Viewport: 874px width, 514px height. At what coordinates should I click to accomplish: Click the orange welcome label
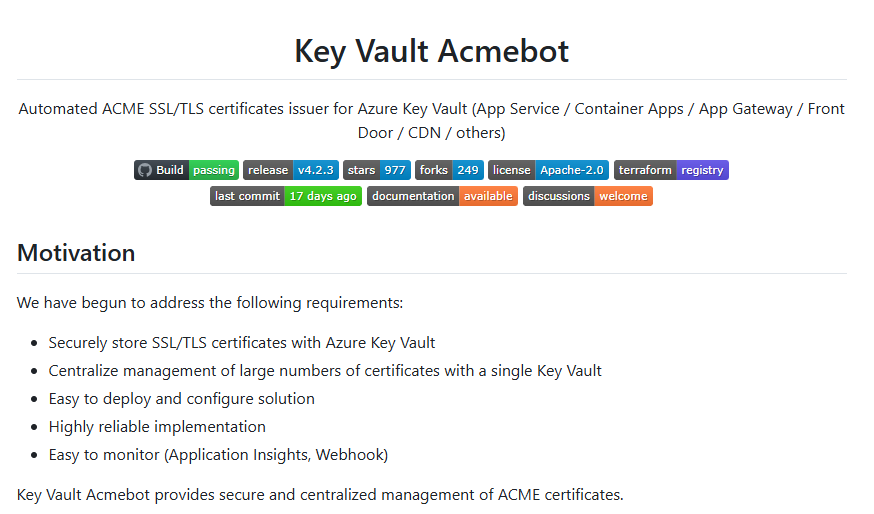[x=623, y=196]
